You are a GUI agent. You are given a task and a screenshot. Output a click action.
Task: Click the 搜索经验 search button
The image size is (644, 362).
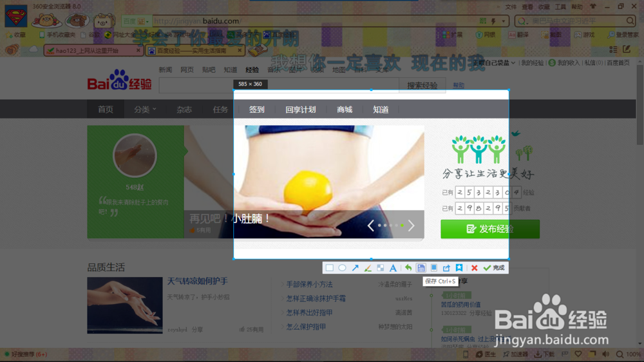click(x=422, y=85)
